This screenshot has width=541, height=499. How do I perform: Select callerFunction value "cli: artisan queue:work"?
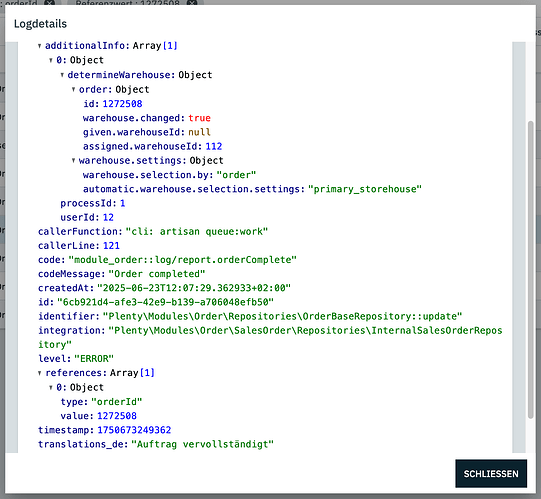pos(197,231)
